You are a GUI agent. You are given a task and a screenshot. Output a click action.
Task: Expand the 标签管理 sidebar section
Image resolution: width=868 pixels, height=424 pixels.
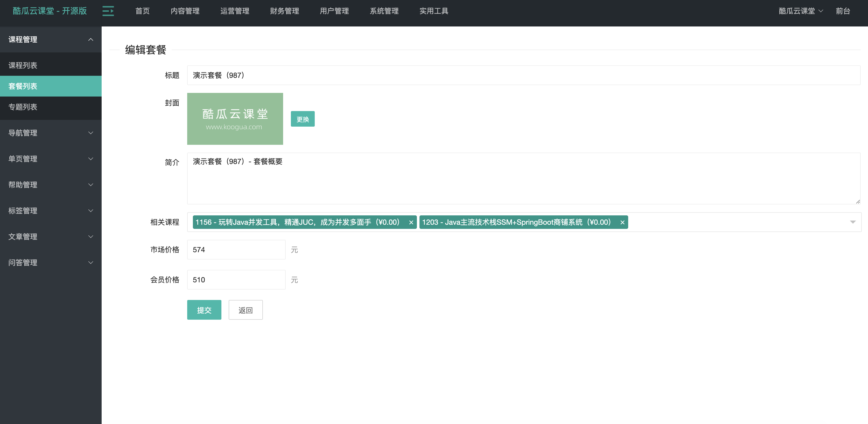(x=51, y=211)
